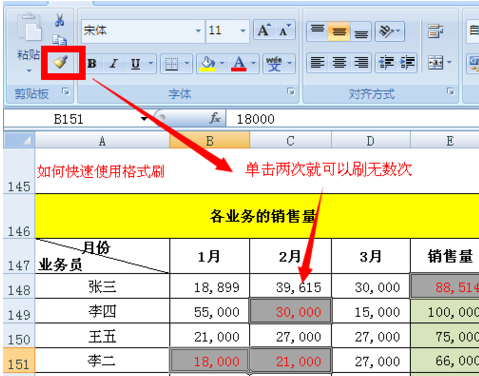Open font color dropdown arrow

(253, 63)
